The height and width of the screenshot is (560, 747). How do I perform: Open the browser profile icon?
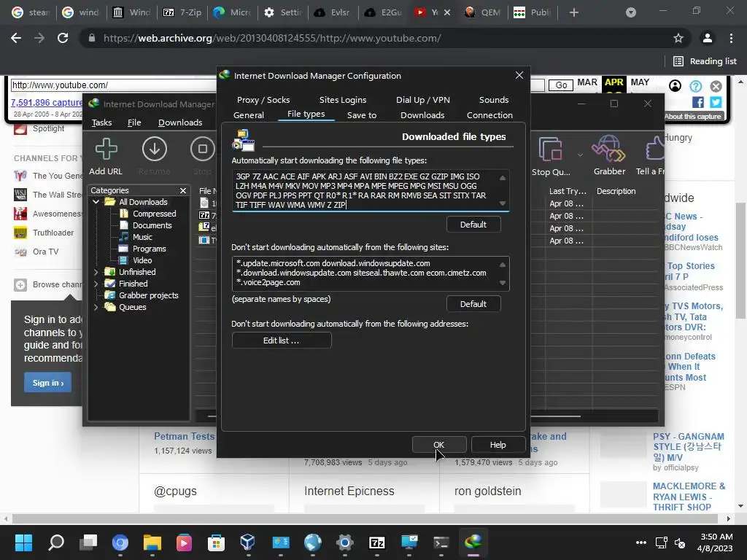pyautogui.click(x=708, y=38)
